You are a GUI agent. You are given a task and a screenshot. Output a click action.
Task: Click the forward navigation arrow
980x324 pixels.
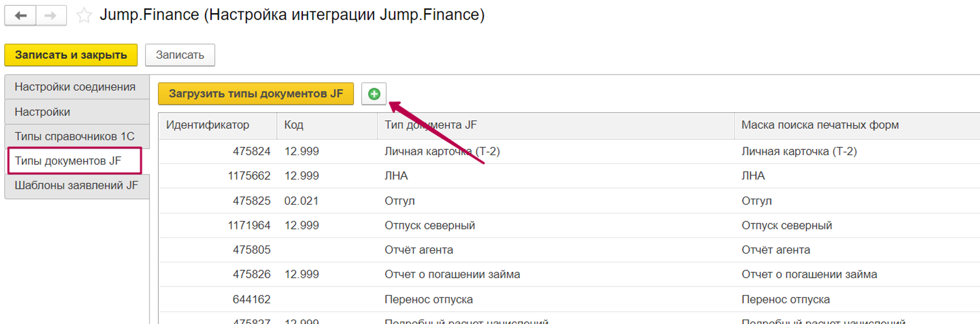click(x=51, y=16)
